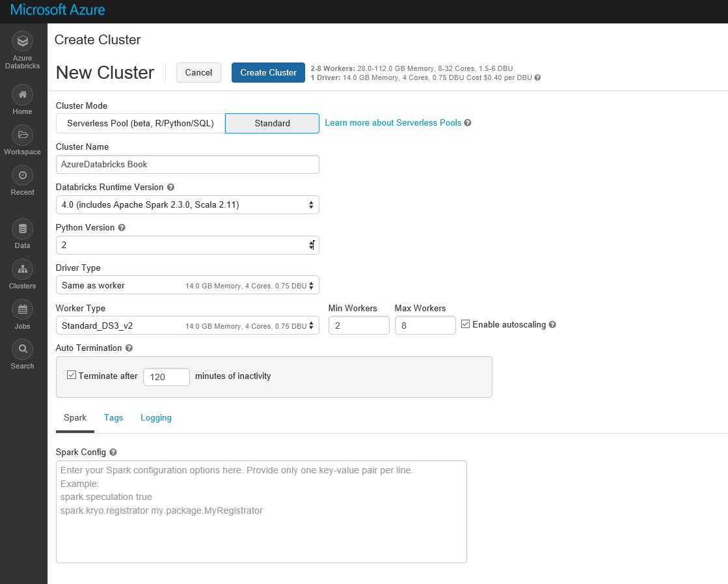This screenshot has width=728, height=584.
Task: Click Python Version help icon
Action: (122, 228)
